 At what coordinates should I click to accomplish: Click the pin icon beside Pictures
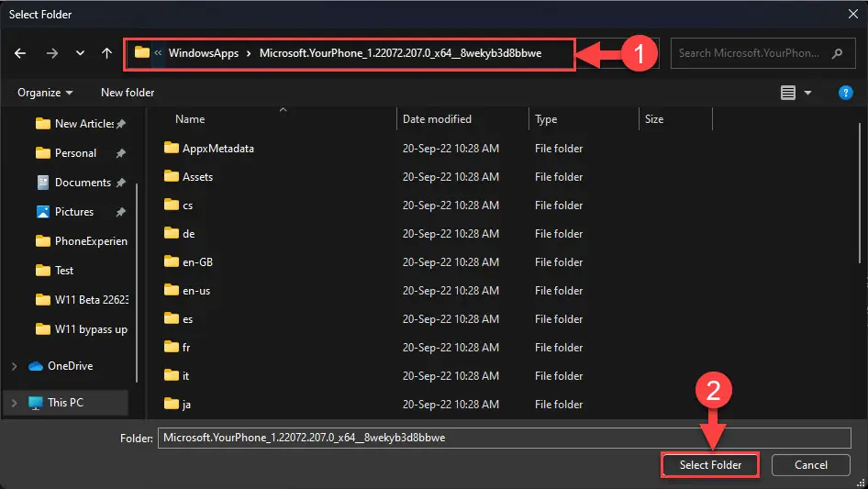(121, 212)
